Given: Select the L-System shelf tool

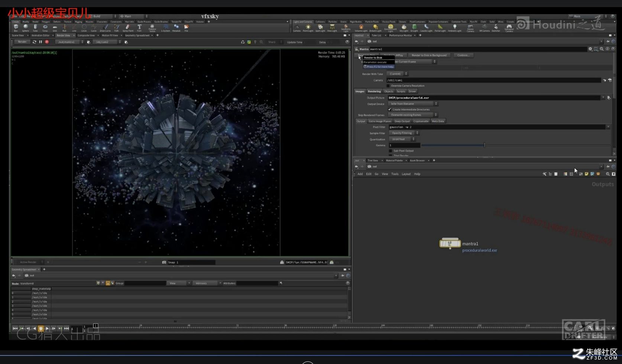Looking at the screenshot, I should pos(166,28).
